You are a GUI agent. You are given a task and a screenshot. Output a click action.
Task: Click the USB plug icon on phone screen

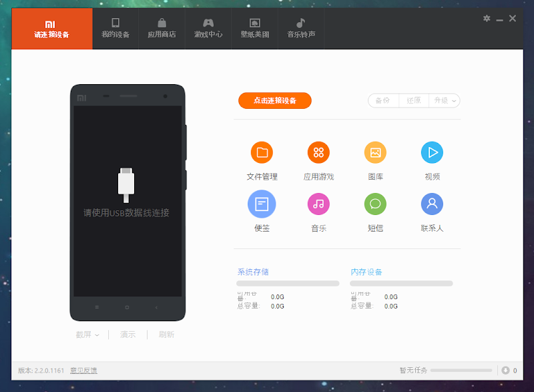pyautogui.click(x=126, y=185)
